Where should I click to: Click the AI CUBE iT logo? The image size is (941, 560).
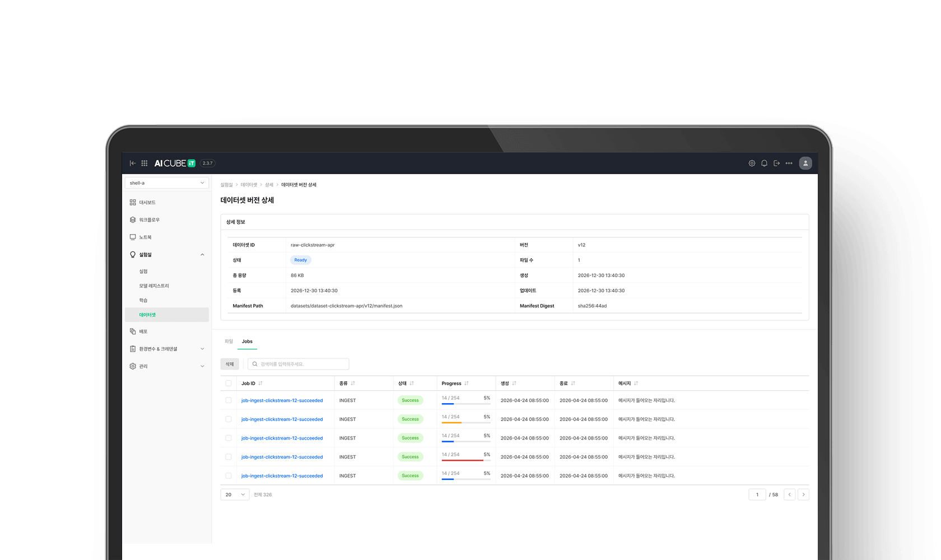[x=175, y=163]
